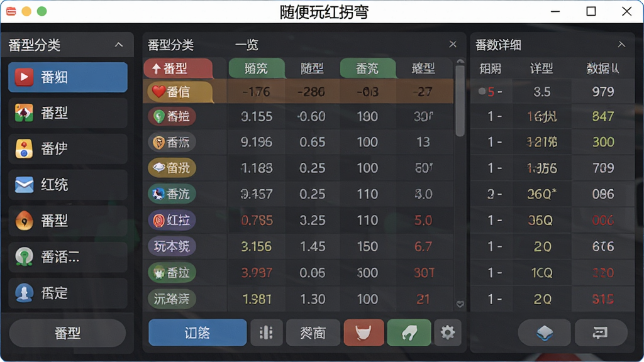
Task: Click the green 番垃 row label
Action: (x=172, y=273)
